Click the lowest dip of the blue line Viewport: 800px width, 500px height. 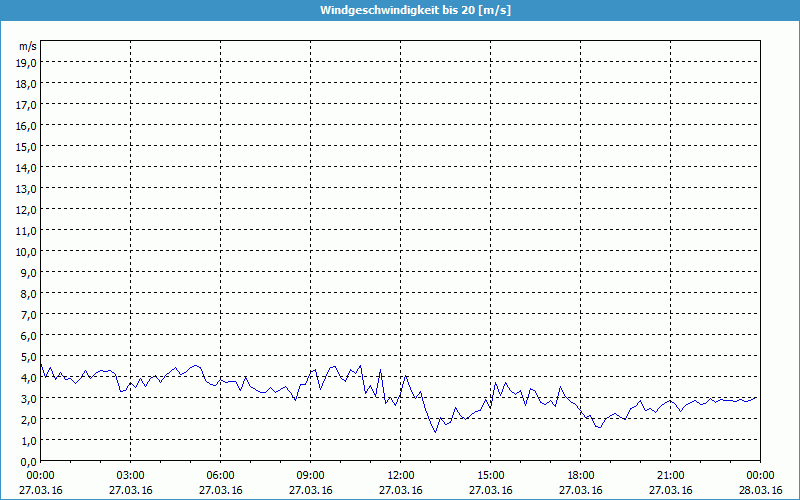[x=435, y=432]
